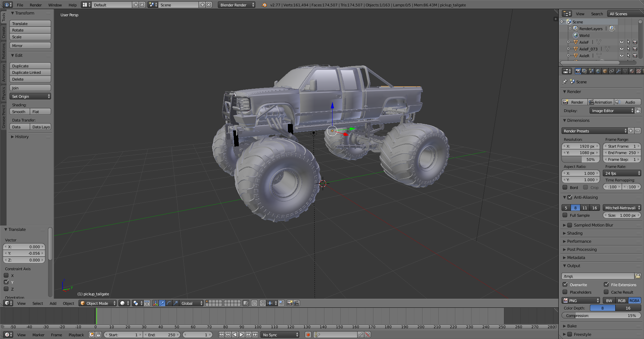Enable the Placeholders checkbox
644x339 pixels.
coord(565,292)
